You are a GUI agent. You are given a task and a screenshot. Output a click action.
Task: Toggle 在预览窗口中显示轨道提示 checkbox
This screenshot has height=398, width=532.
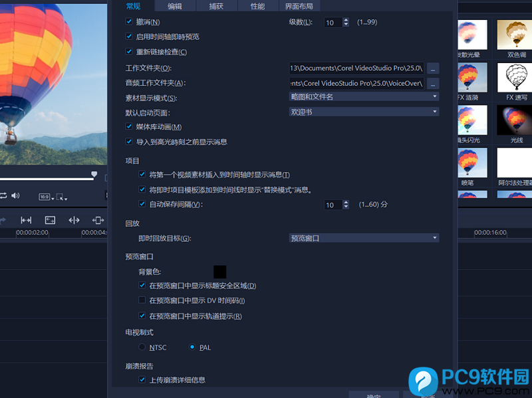(x=142, y=316)
